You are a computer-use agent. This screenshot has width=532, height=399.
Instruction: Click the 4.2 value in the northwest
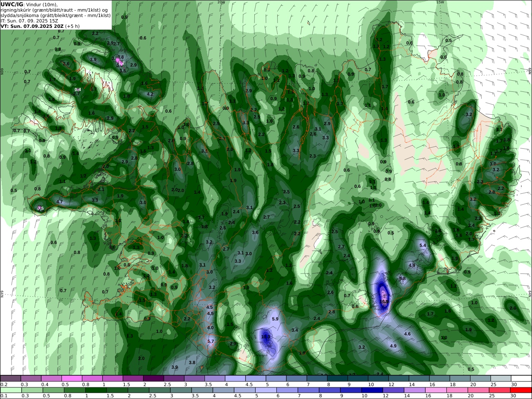[x=150, y=94]
